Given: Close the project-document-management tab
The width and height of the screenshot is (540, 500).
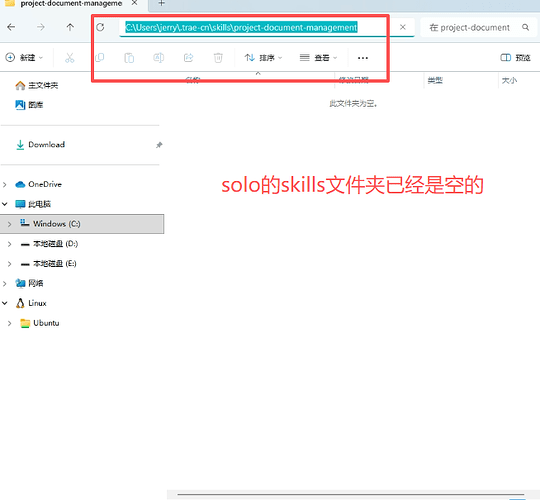Looking at the screenshot, I should point(134,3).
